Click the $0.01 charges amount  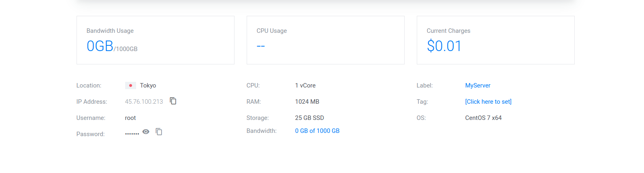coord(444,46)
